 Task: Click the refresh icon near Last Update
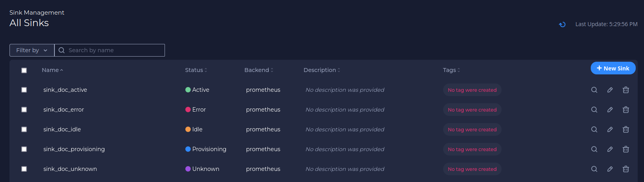pyautogui.click(x=562, y=25)
